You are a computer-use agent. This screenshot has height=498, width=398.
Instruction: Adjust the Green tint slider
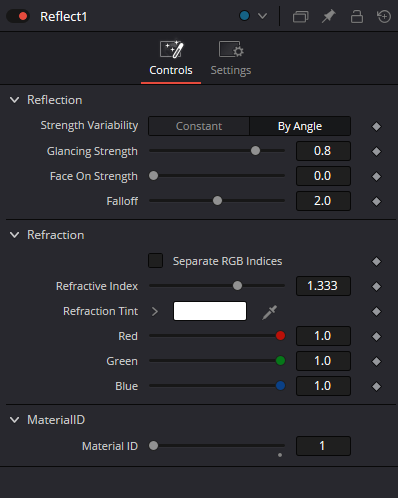(217, 361)
